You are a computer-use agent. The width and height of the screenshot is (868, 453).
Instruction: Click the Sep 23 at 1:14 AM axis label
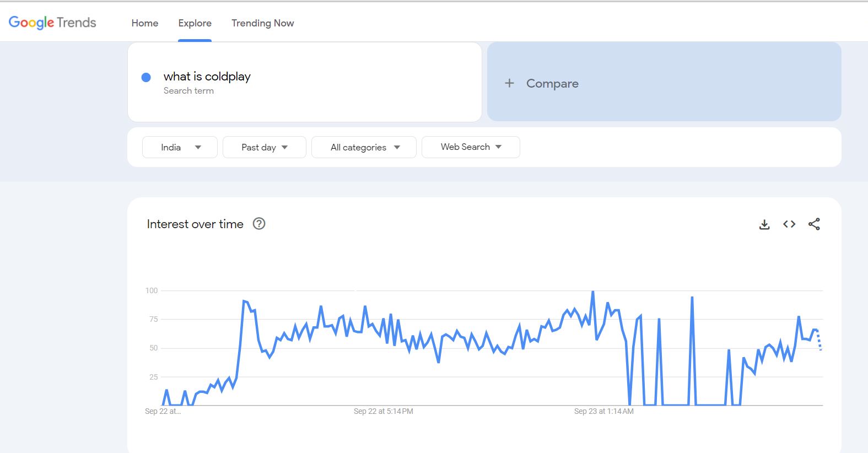tap(604, 411)
